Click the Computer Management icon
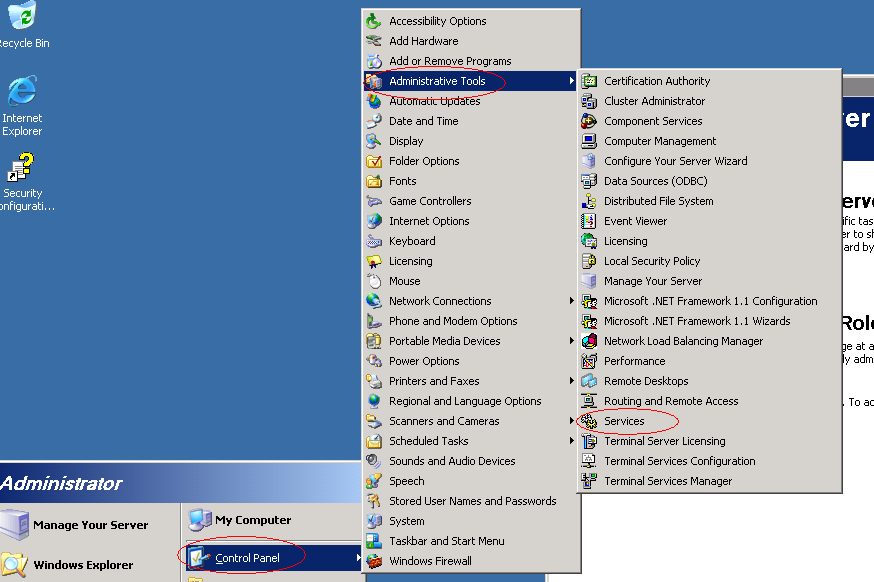Screen dimensions: 874x582 click(589, 141)
